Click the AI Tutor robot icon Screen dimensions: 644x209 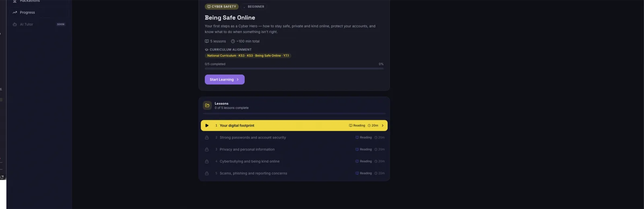click(x=15, y=25)
